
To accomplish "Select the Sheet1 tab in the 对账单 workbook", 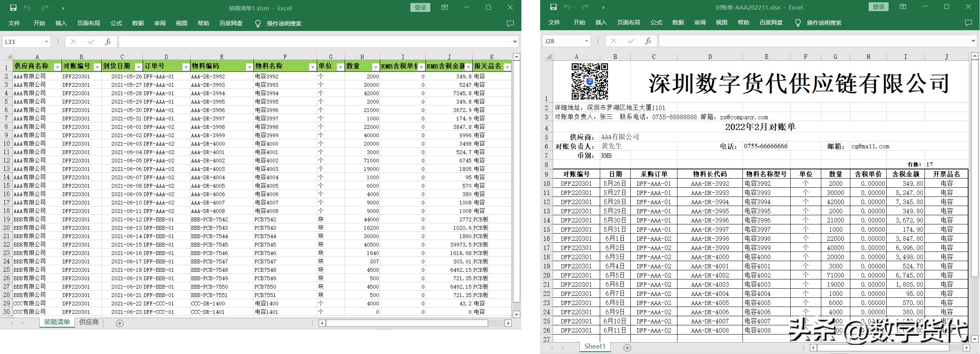I will pos(595,346).
